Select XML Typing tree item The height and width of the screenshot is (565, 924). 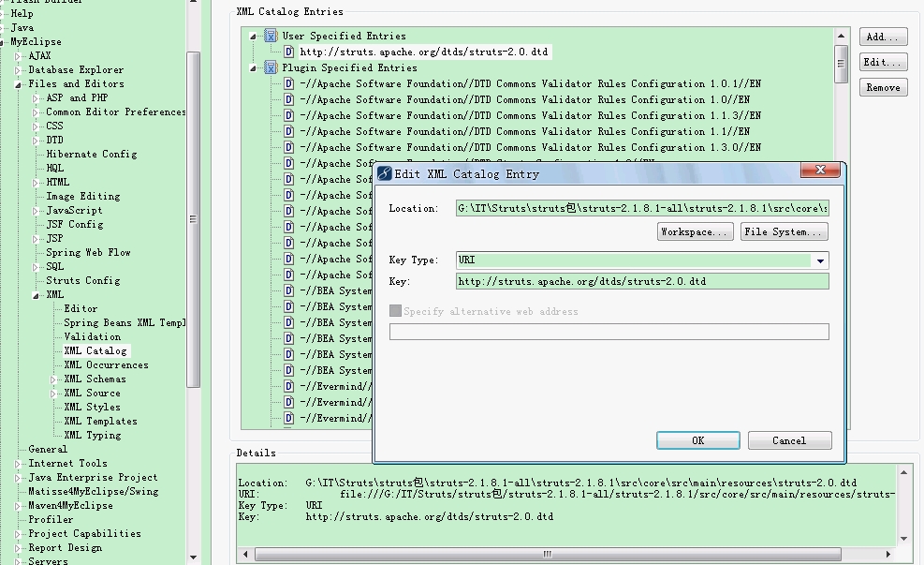[93, 436]
